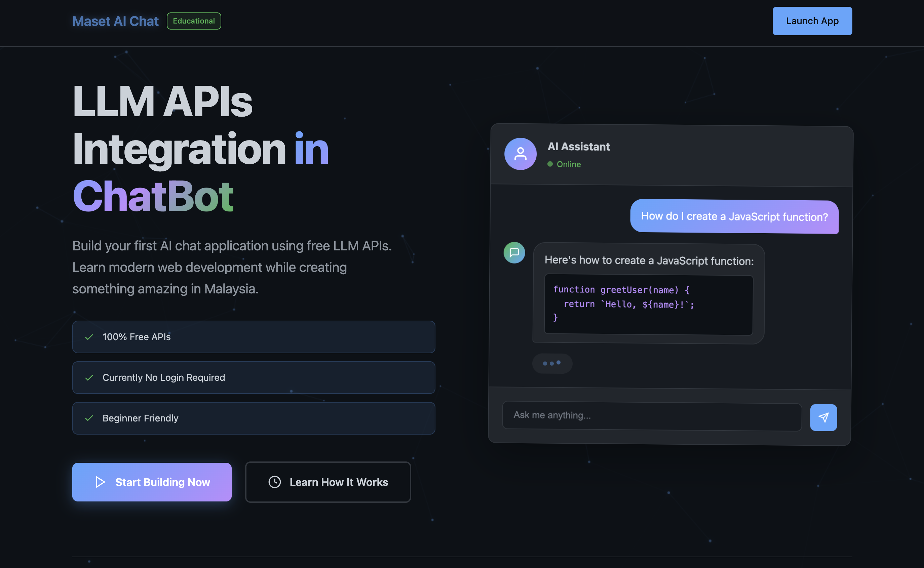Click the play icon inside Start Building Now
This screenshot has width=924, height=568.
point(100,482)
